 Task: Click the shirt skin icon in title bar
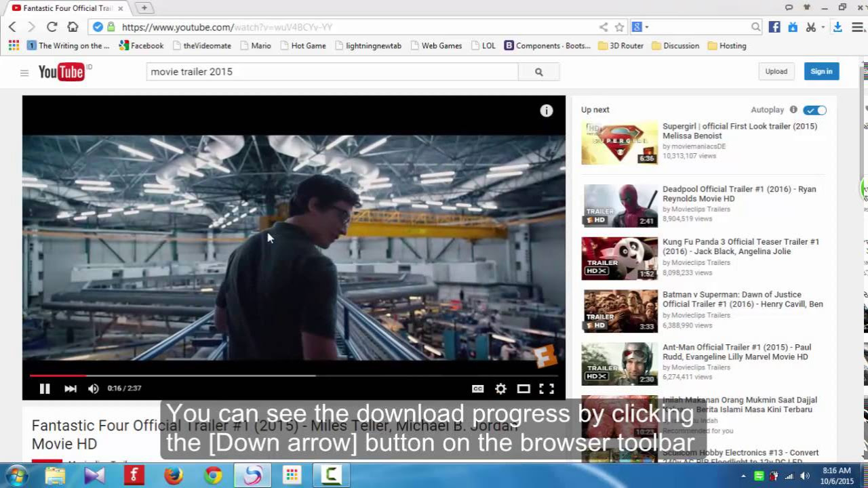(806, 7)
